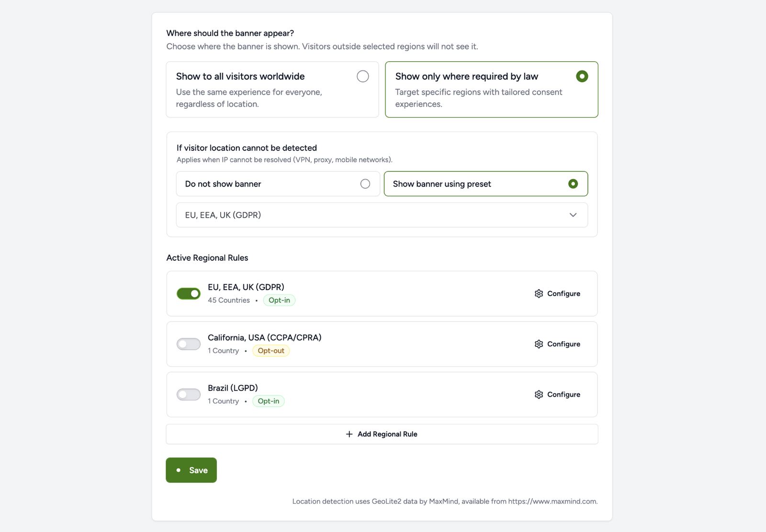
Task: Click Configure for the California rule
Action: (563, 344)
